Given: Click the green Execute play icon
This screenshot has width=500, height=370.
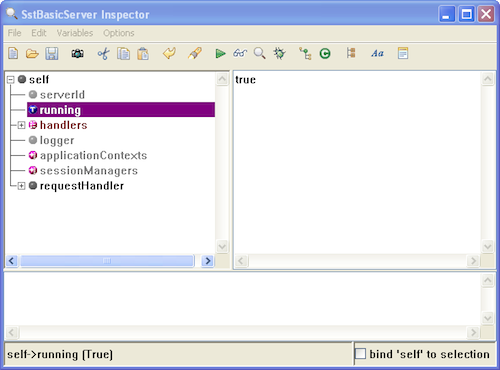Looking at the screenshot, I should [220, 53].
